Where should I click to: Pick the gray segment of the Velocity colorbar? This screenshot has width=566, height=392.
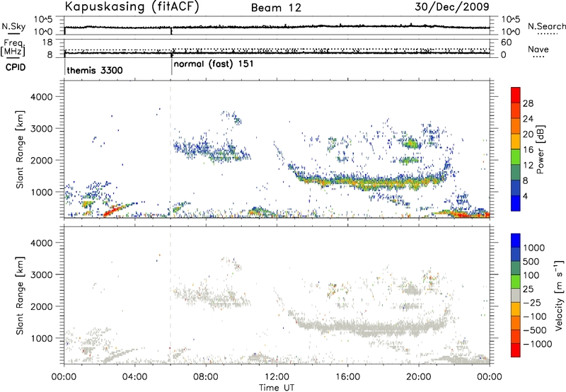point(516,295)
